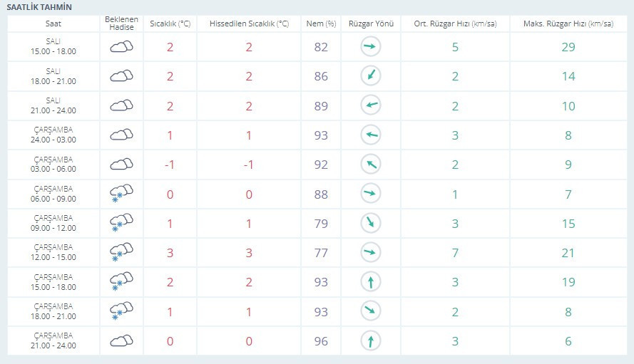Select the cloud icon for Çarşamba 21.00 - 24.00
The width and height of the screenshot is (634, 364).
pos(121,341)
